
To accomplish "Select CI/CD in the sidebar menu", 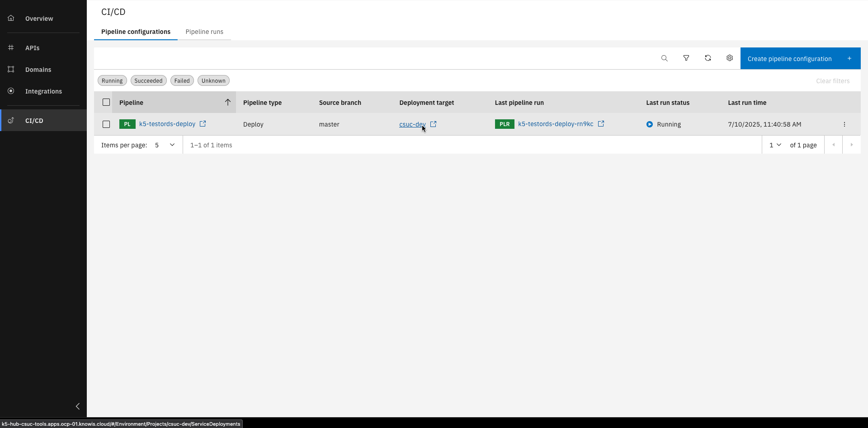I will [34, 120].
